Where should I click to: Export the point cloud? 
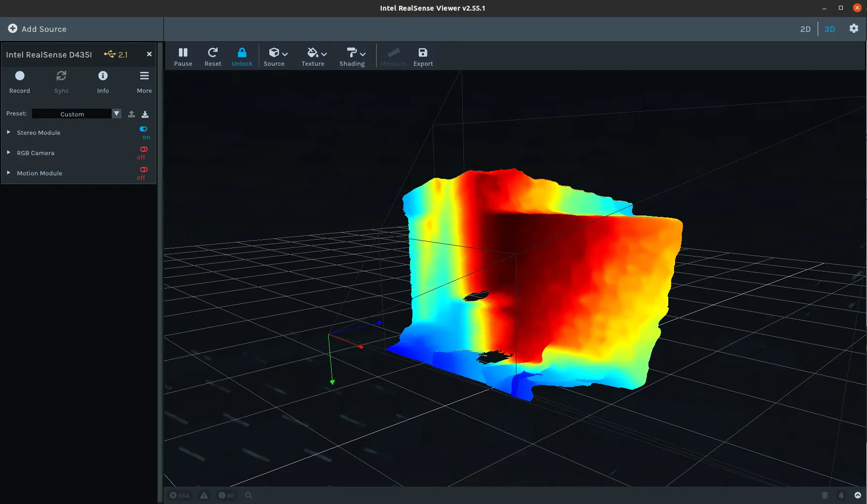point(423,57)
